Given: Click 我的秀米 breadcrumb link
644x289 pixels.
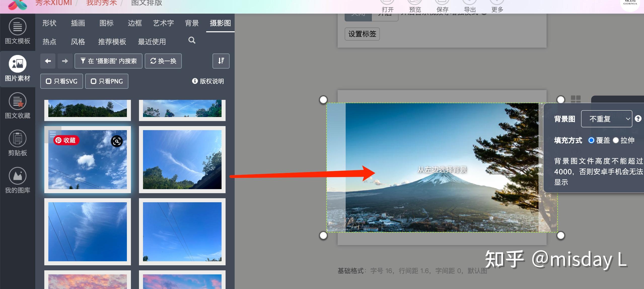Looking at the screenshot, I should 102,3.
